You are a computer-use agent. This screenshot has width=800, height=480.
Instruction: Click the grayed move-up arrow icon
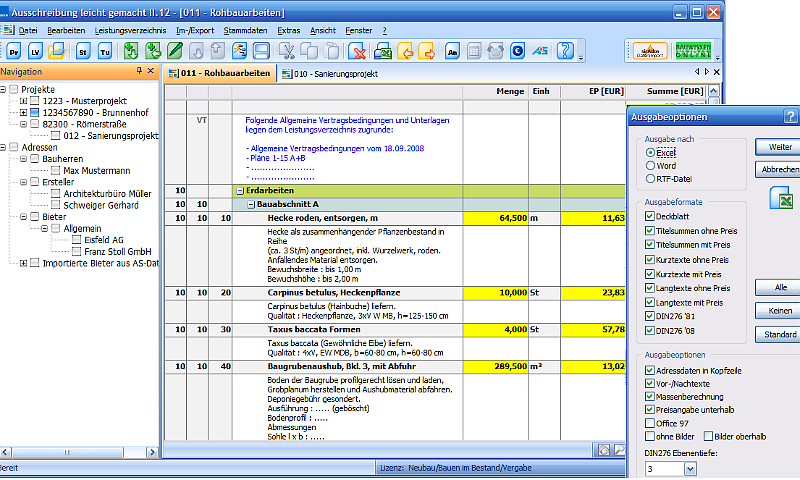(217, 51)
